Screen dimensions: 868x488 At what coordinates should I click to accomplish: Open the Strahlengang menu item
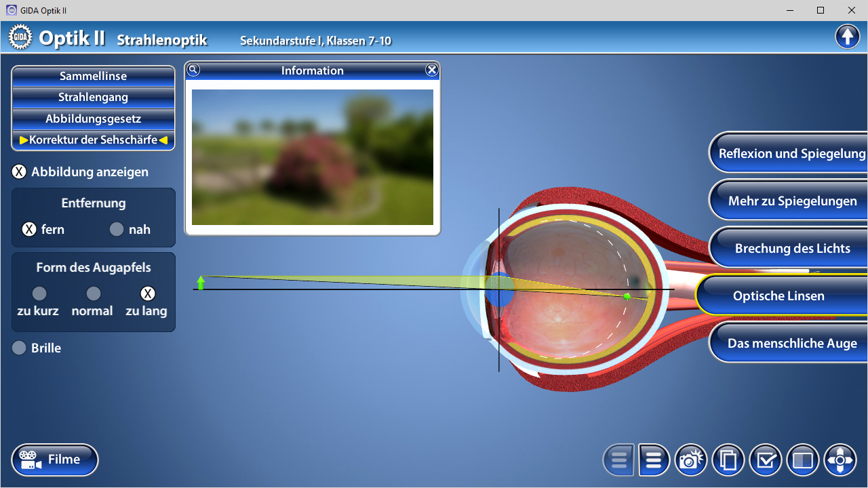93,97
